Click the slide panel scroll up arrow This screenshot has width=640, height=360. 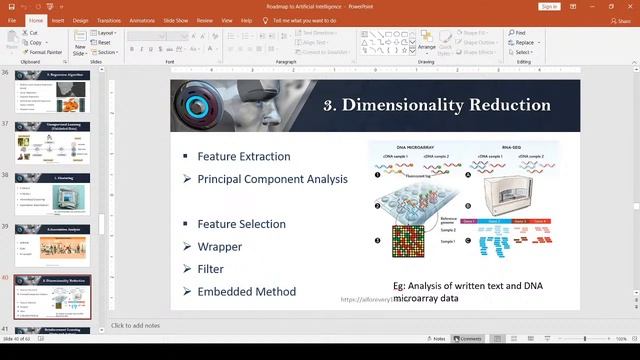coord(102,70)
